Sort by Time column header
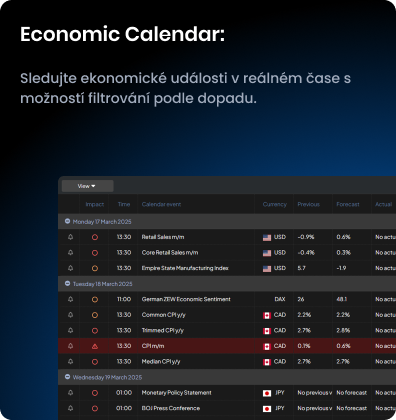The image size is (396, 420). [x=124, y=204]
